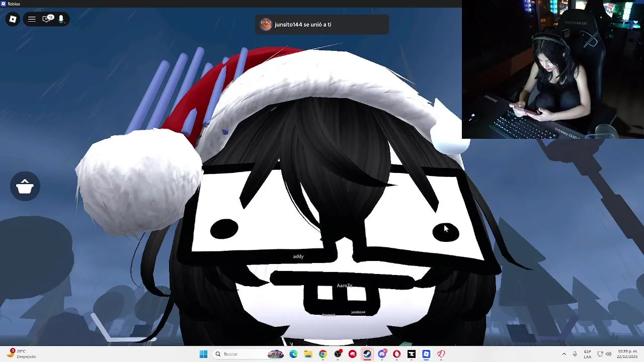This screenshot has width=644, height=362.
Task: Open the red heart app taskbar icon
Action: pyautogui.click(x=441, y=354)
